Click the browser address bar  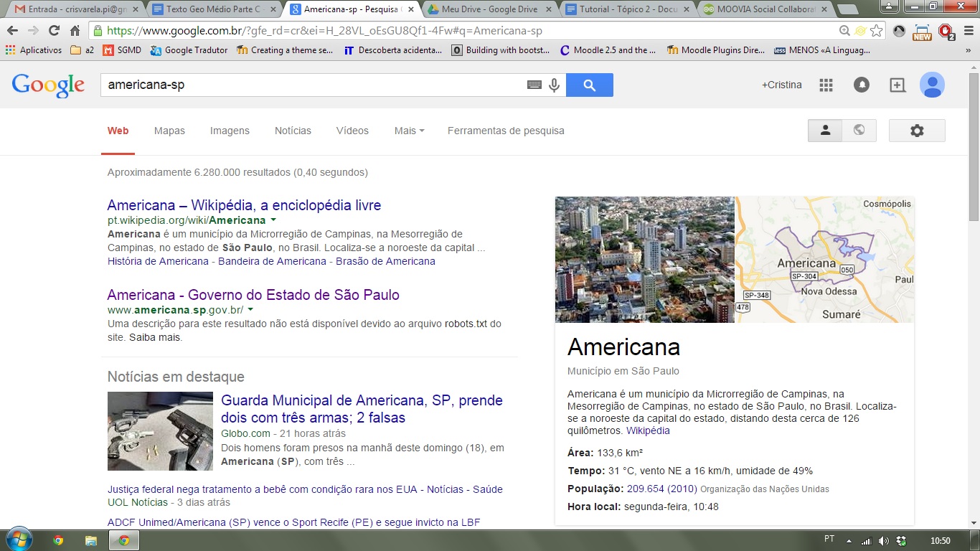click(466, 31)
